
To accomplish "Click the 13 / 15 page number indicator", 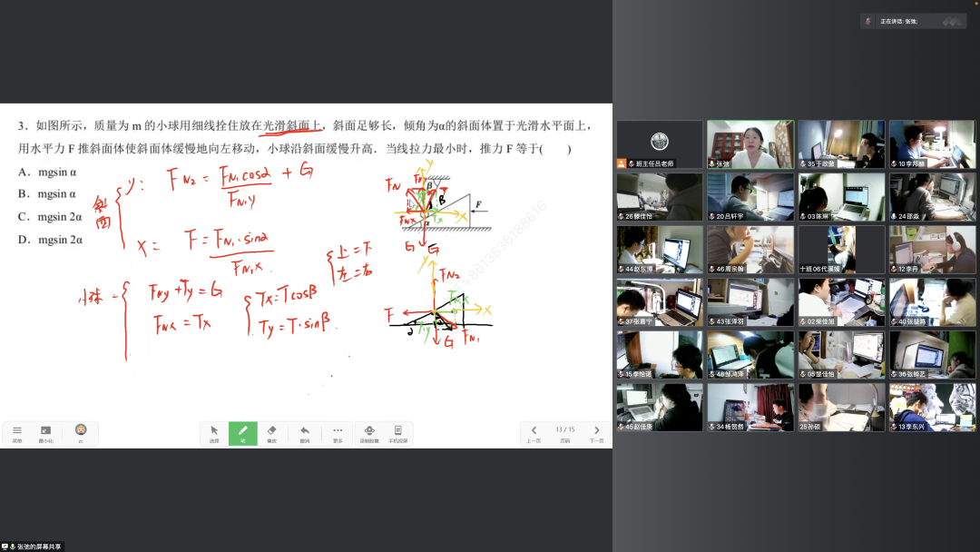I will point(565,429).
